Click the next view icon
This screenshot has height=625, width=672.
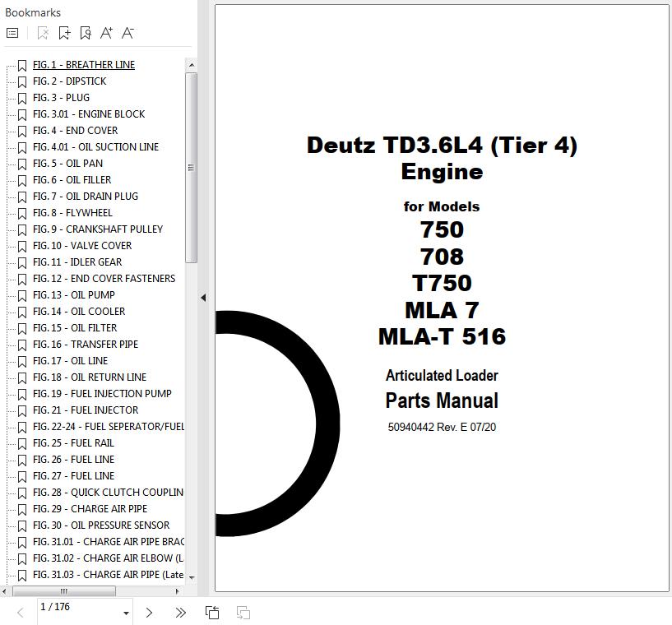point(243,613)
